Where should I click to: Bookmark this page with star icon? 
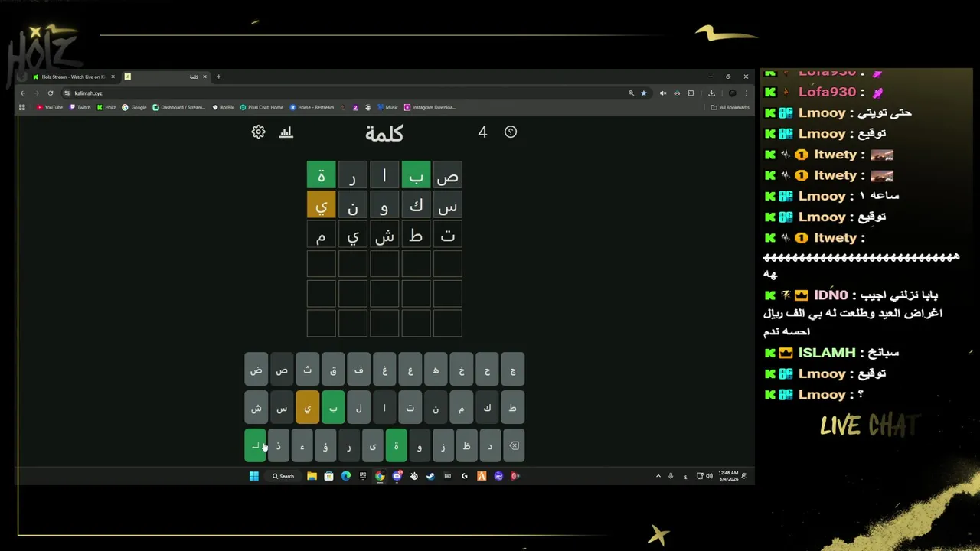pos(644,93)
